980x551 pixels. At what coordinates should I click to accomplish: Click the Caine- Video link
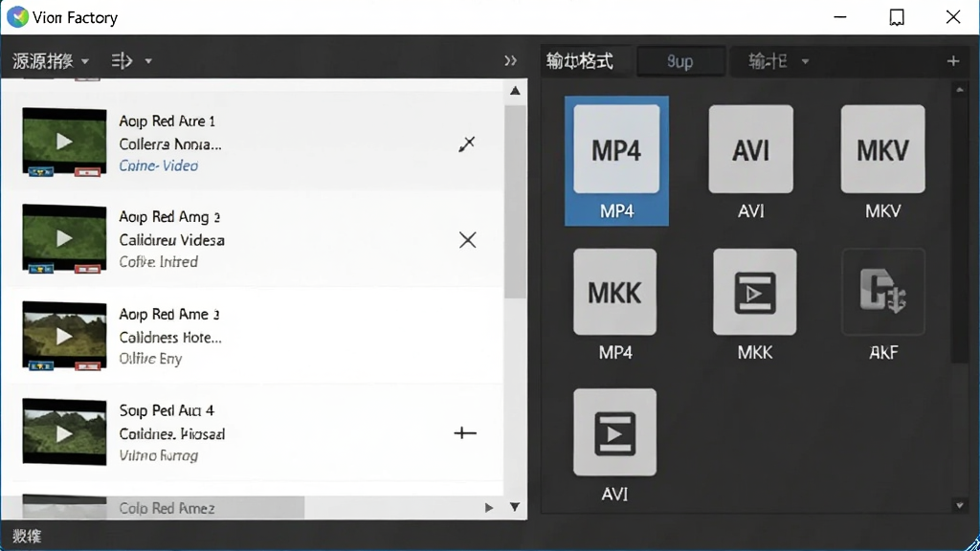159,165
